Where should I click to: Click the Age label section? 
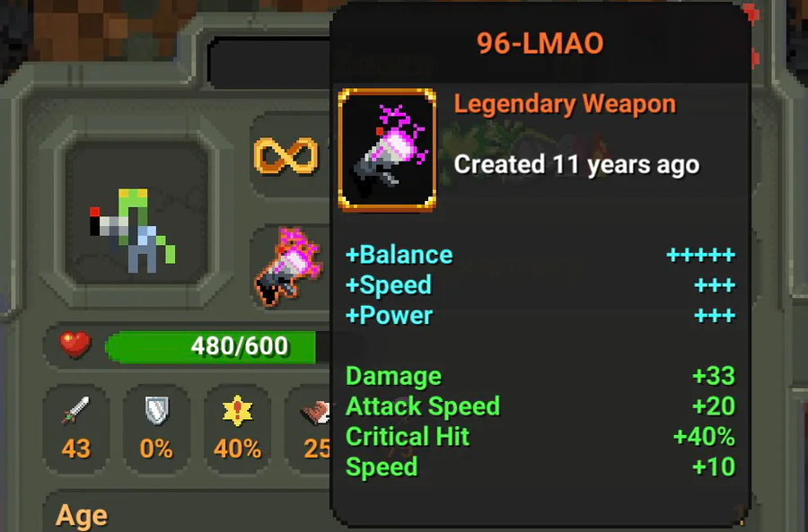[x=82, y=516]
